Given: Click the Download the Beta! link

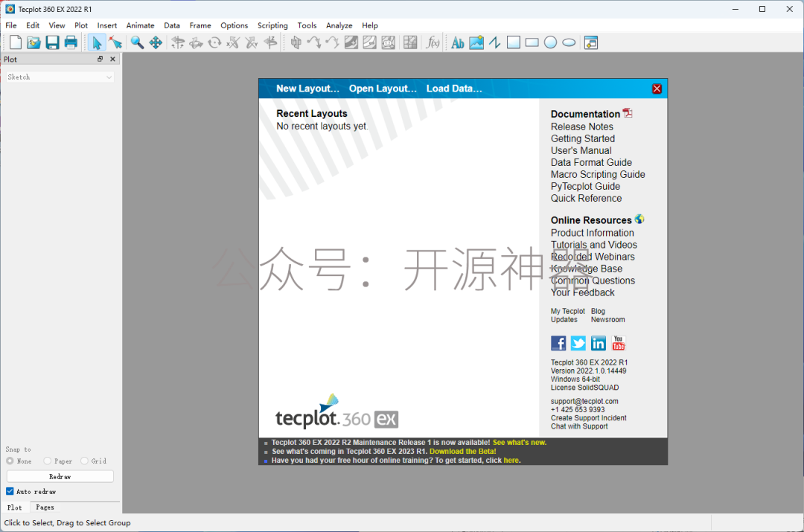Looking at the screenshot, I should (462, 452).
